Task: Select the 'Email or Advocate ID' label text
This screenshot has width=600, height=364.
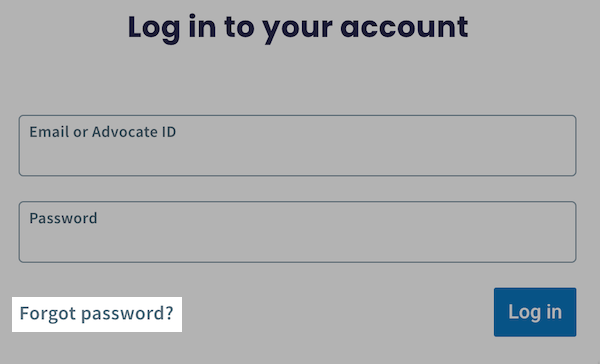Action: [103, 132]
